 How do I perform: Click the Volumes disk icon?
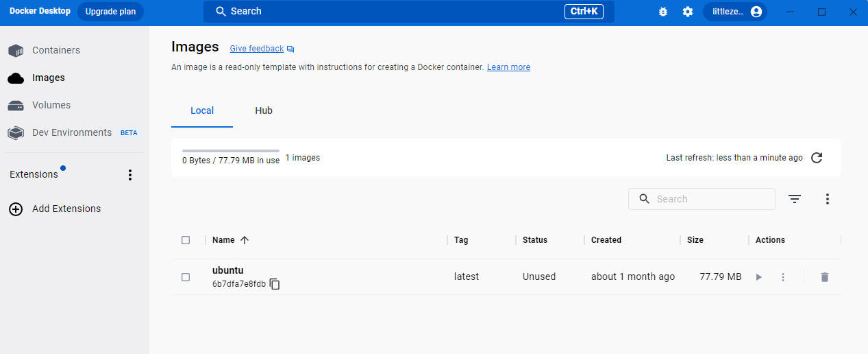point(16,106)
